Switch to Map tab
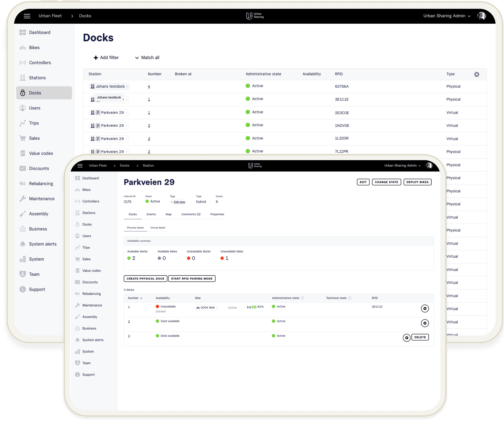This screenshot has height=421, width=504. (169, 214)
